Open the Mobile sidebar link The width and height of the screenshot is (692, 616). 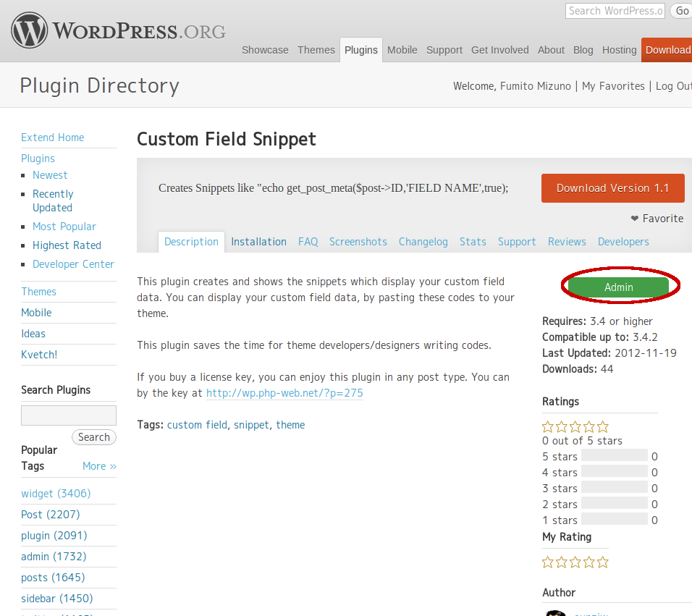click(37, 313)
